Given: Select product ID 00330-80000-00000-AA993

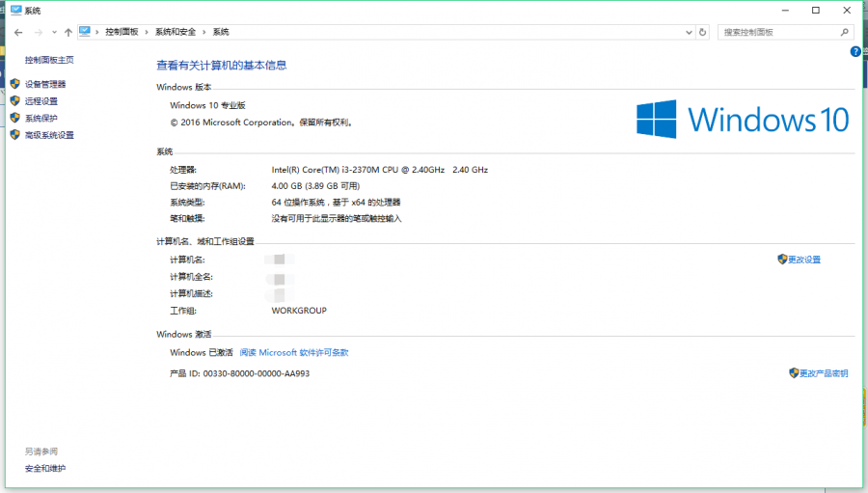Looking at the screenshot, I should click(257, 374).
